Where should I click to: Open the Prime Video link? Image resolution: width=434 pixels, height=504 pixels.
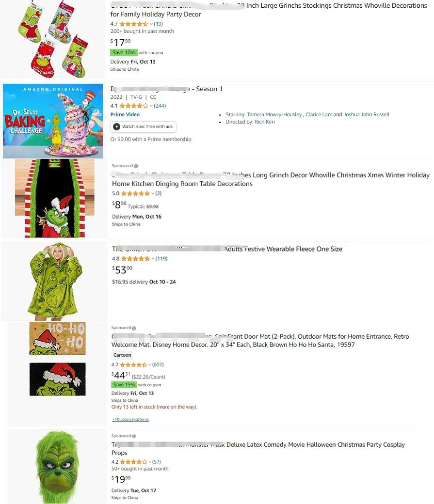click(x=125, y=114)
